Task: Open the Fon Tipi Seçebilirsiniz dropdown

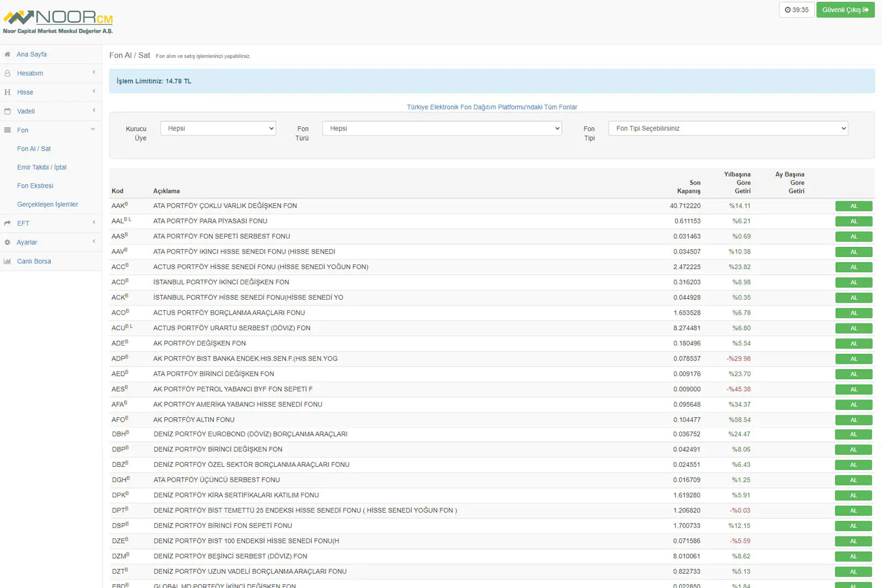Action: [728, 128]
